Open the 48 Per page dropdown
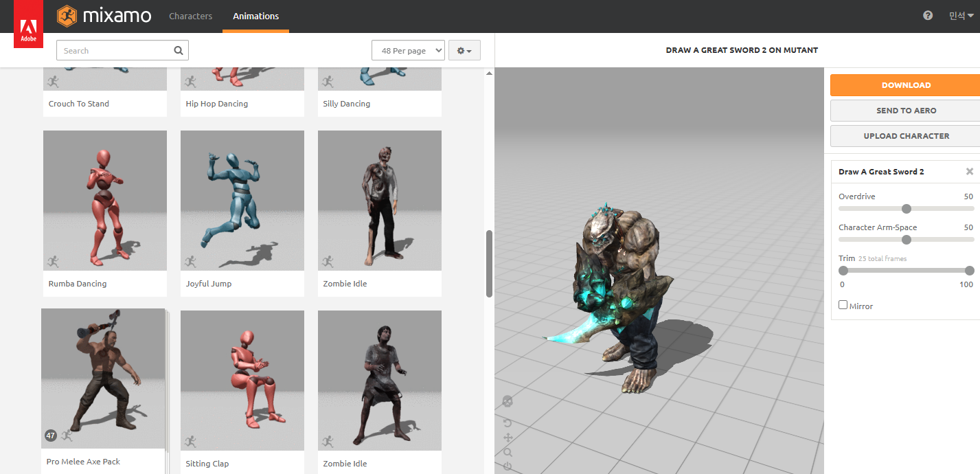This screenshot has width=980, height=474. click(x=408, y=51)
